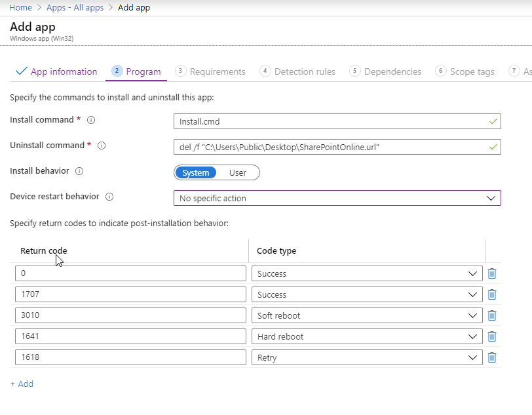This screenshot has height=415, width=532.
Task: Set install behavior to User
Action: [x=237, y=172]
